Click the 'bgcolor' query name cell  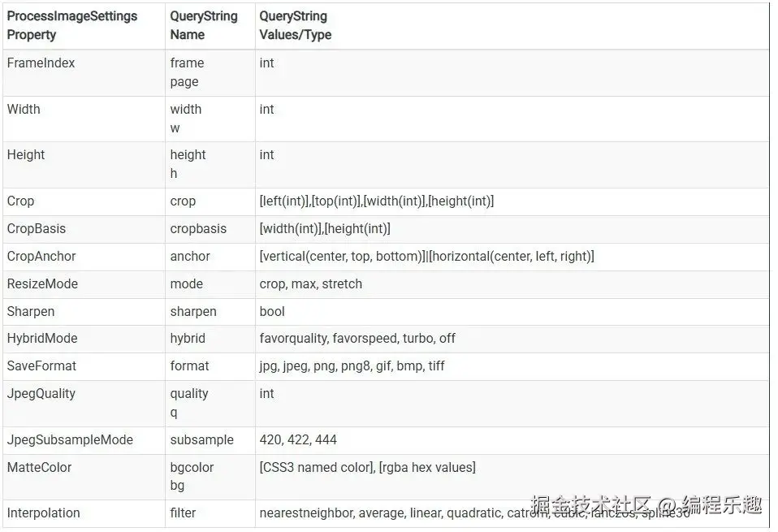click(192, 468)
